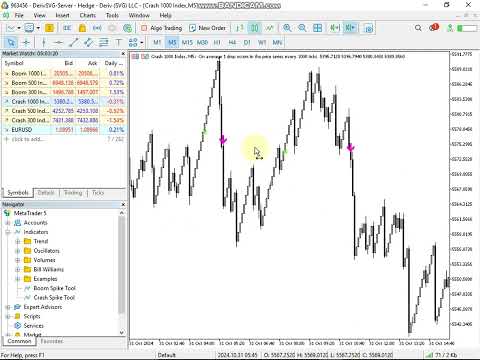
Task: Select the crosshair tool
Action: click(26, 42)
